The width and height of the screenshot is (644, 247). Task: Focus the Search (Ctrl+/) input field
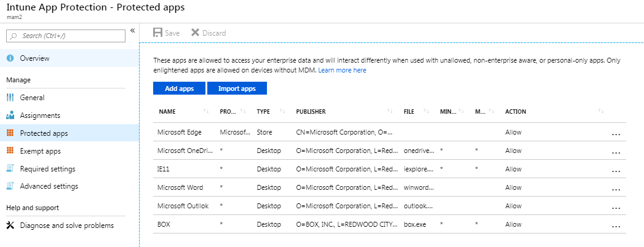click(66, 36)
